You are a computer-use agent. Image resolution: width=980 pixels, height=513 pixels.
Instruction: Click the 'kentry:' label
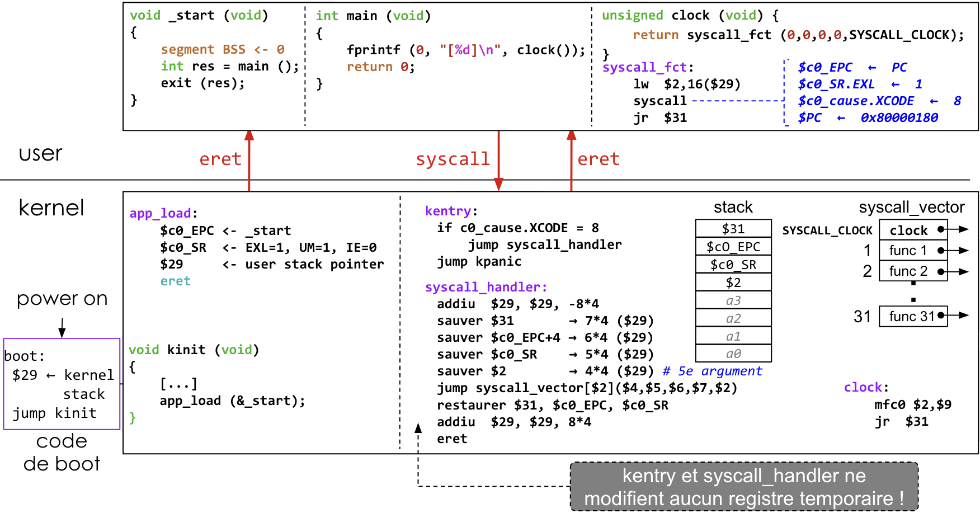pyautogui.click(x=451, y=211)
